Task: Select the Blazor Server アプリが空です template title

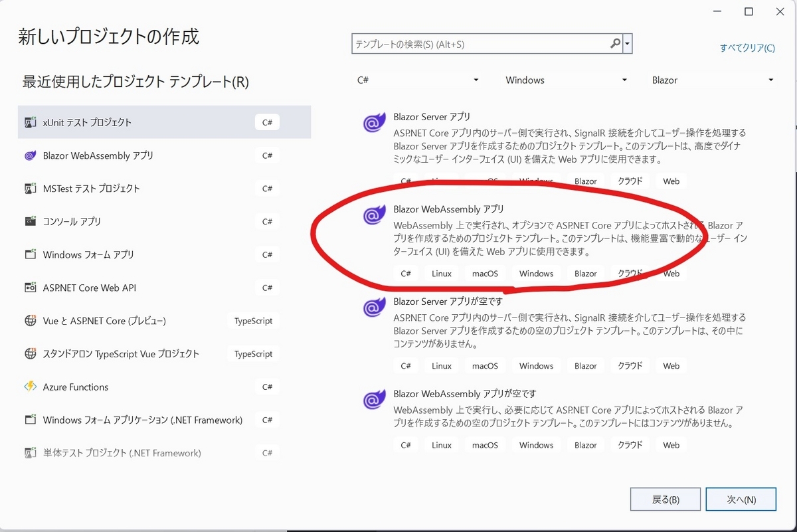Action: (448, 302)
